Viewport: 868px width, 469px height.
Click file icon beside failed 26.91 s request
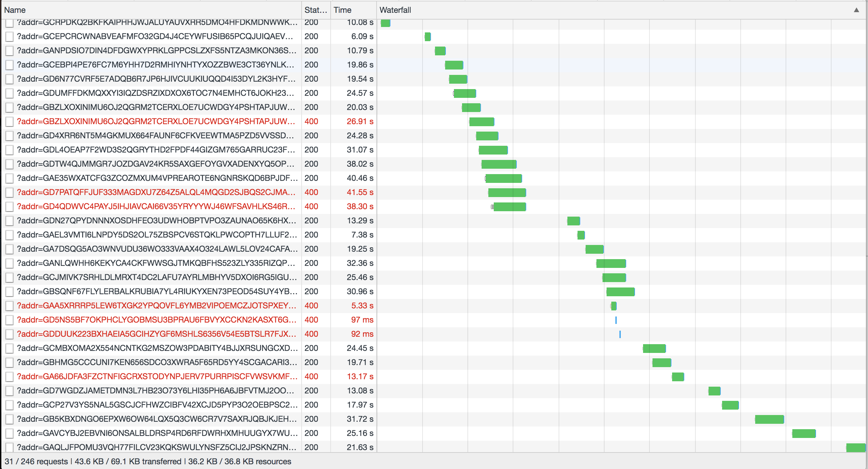[9, 121]
